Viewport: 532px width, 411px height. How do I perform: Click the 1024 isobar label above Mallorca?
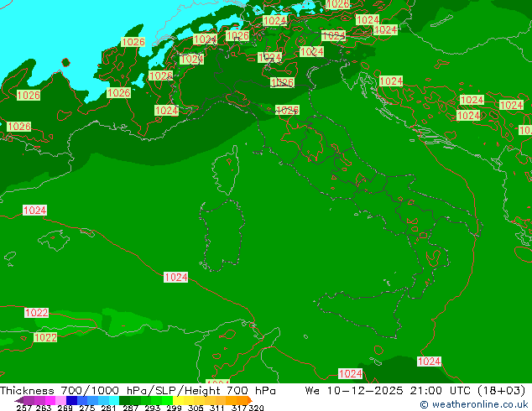coord(34,211)
